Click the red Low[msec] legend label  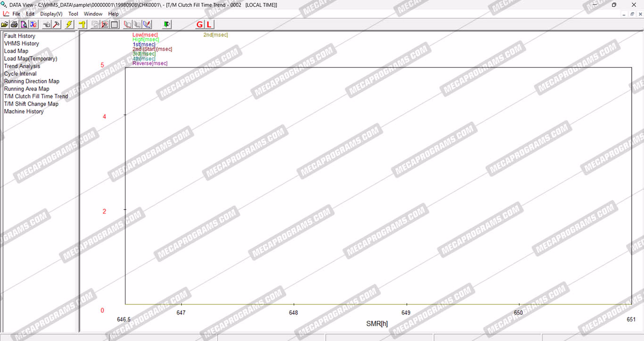tap(145, 35)
